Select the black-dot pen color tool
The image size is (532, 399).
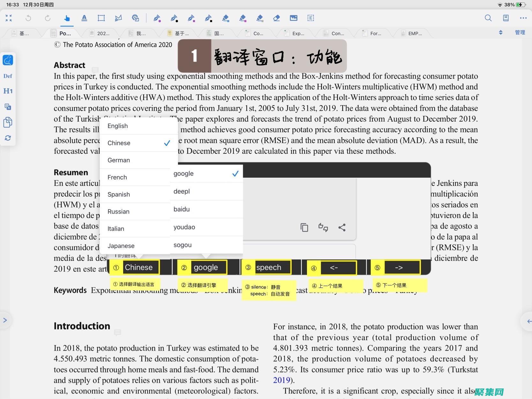tap(174, 18)
